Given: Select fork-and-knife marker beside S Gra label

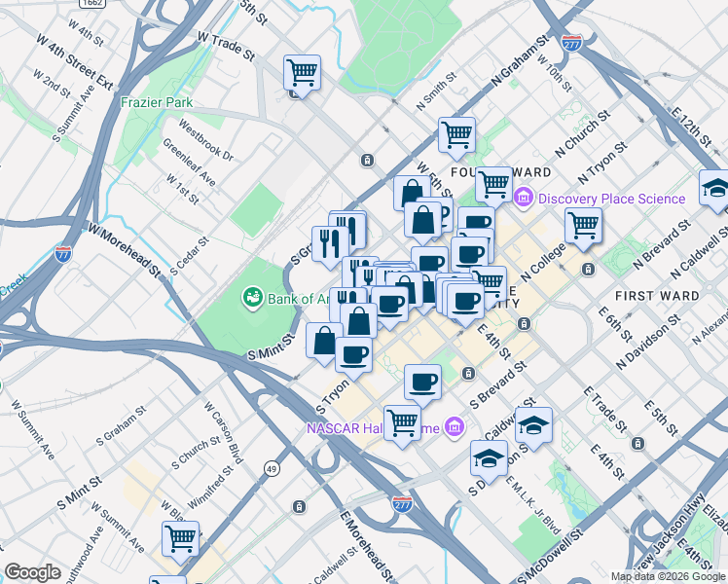Looking at the screenshot, I should coord(331,244).
